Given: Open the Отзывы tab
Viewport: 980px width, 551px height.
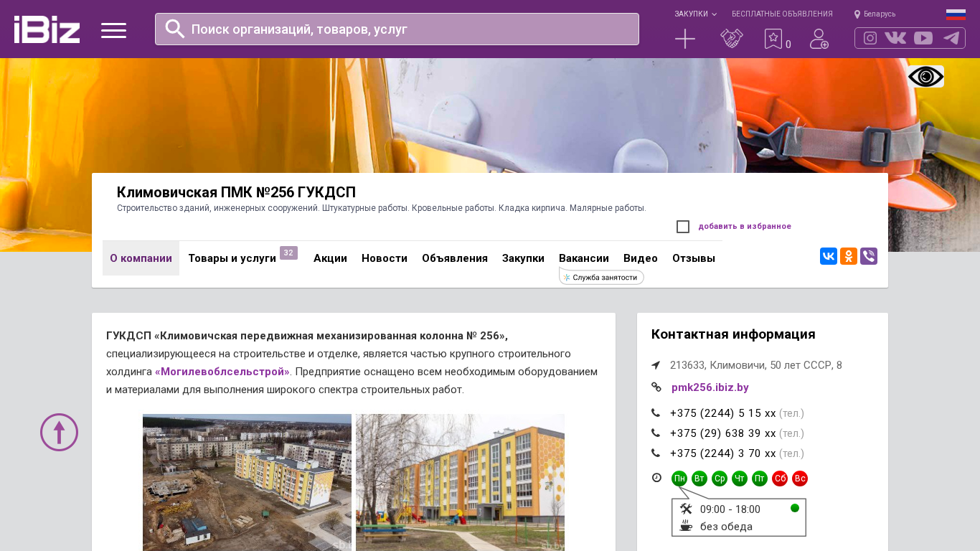Looking at the screenshot, I should click(694, 258).
